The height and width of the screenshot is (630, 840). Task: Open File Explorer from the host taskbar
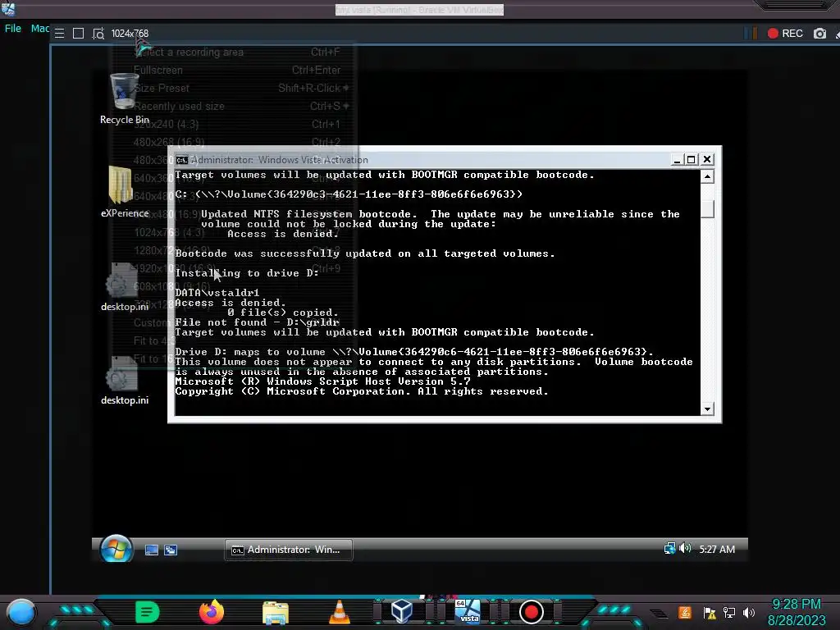point(276,613)
